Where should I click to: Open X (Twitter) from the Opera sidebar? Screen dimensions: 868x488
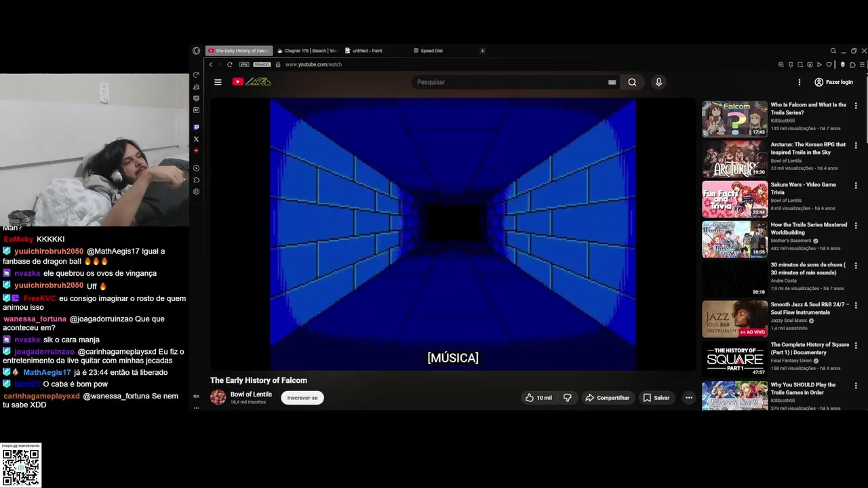pos(197,139)
